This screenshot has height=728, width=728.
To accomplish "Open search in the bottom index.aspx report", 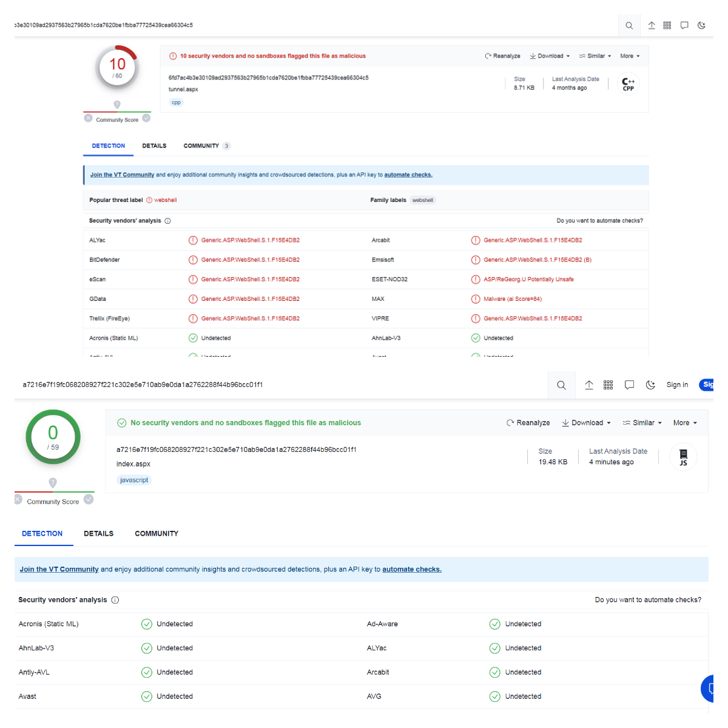I will click(x=562, y=385).
